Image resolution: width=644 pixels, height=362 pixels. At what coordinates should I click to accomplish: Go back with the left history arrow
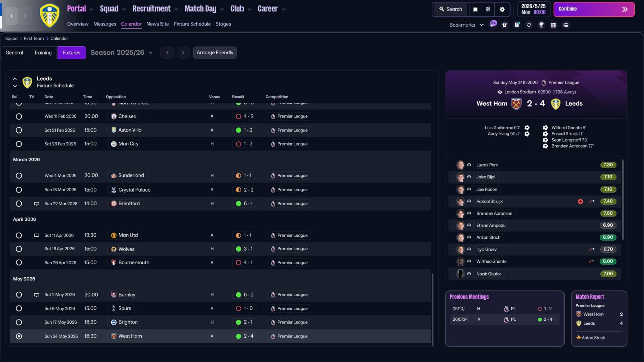11,16
